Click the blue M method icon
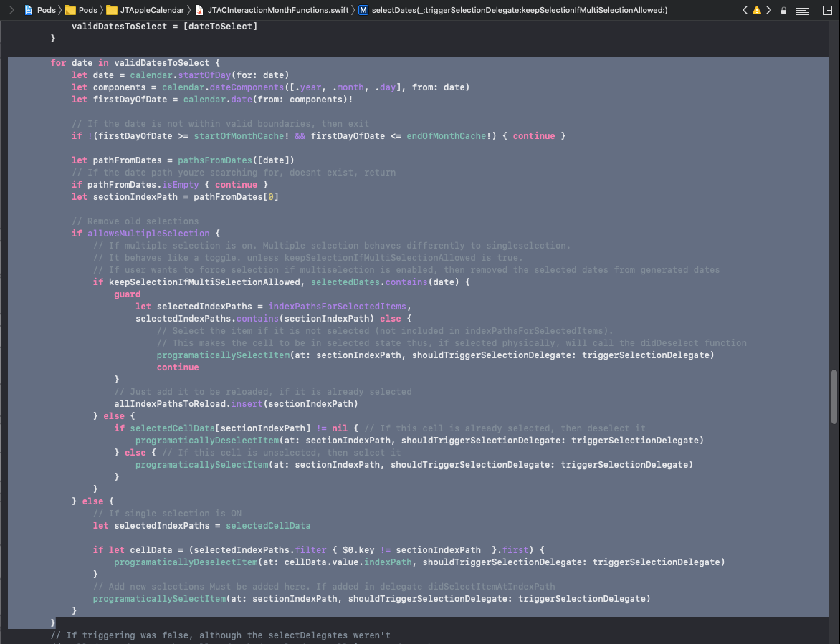This screenshot has height=644, width=840. coord(363,10)
